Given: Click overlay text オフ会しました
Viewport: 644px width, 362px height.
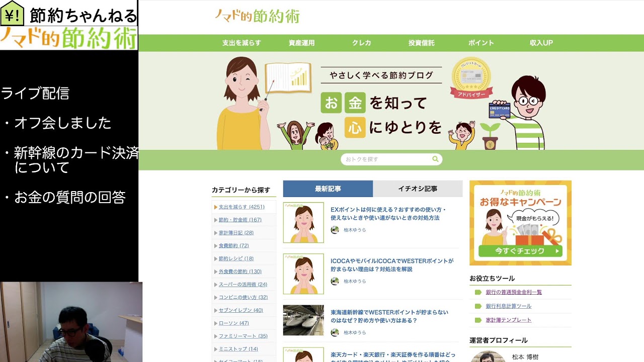Looking at the screenshot, I should coord(63,123).
